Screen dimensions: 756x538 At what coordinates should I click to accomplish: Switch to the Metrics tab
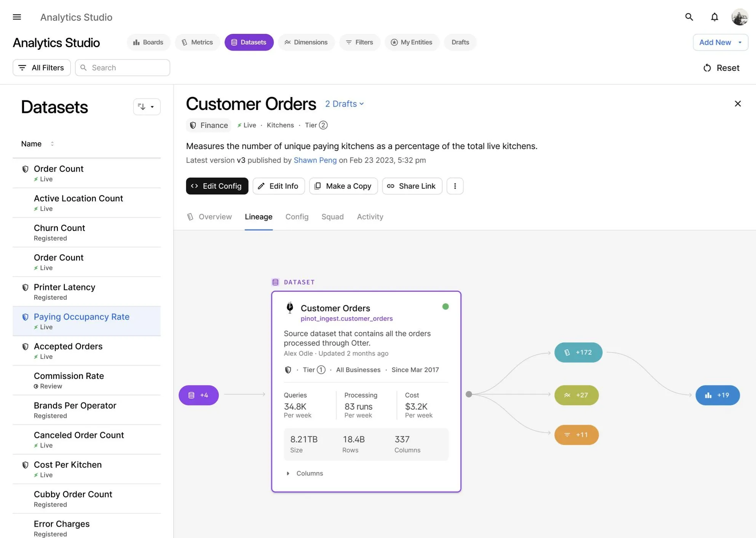(x=197, y=42)
